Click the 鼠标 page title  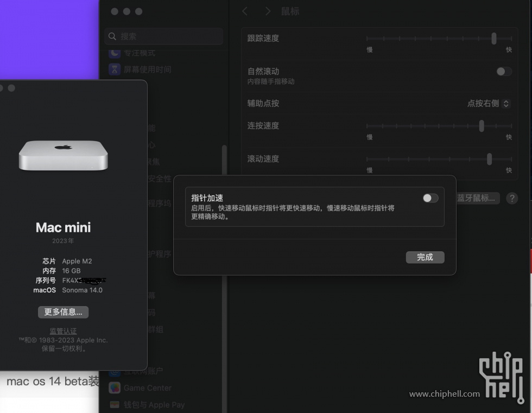pos(290,11)
